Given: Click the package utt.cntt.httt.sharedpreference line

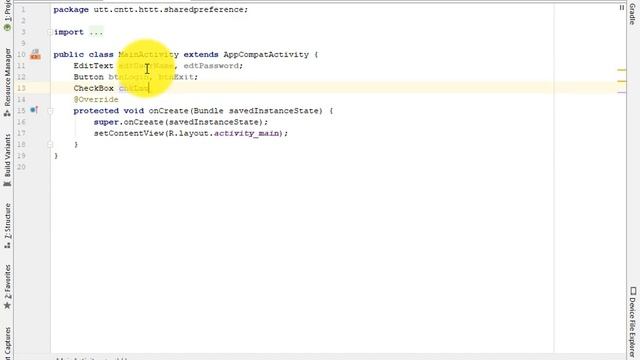Looking at the screenshot, I should coord(151,10).
